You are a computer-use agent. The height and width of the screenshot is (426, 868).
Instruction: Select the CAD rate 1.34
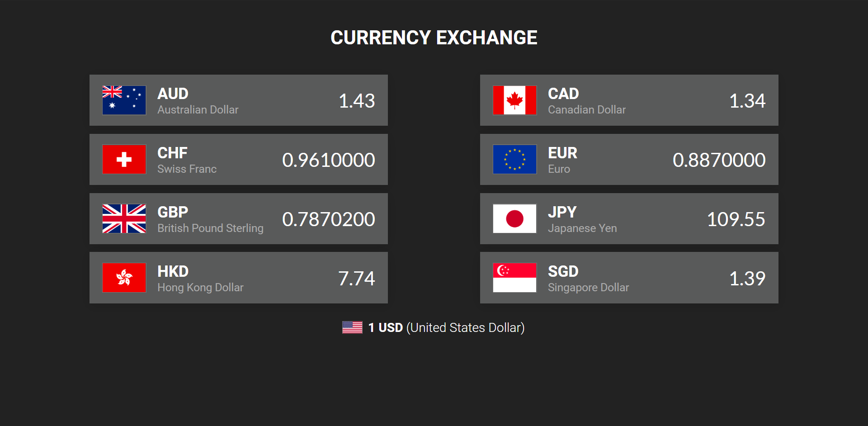[x=747, y=101]
